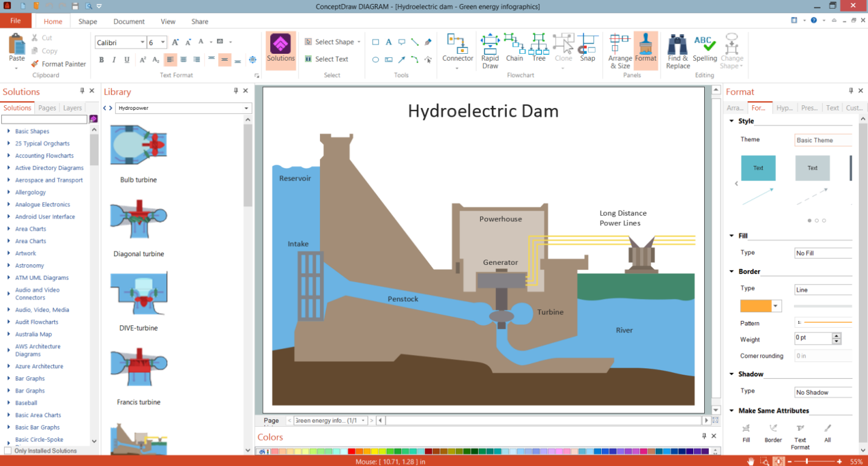This screenshot has width=868, height=466.
Task: Open the Baseball solution
Action: 26,403
